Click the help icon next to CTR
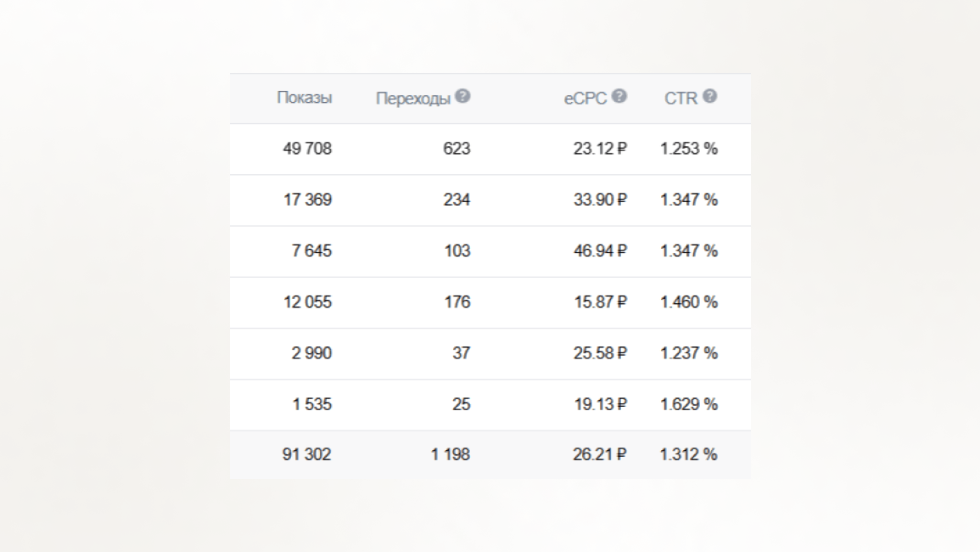 click(x=710, y=97)
